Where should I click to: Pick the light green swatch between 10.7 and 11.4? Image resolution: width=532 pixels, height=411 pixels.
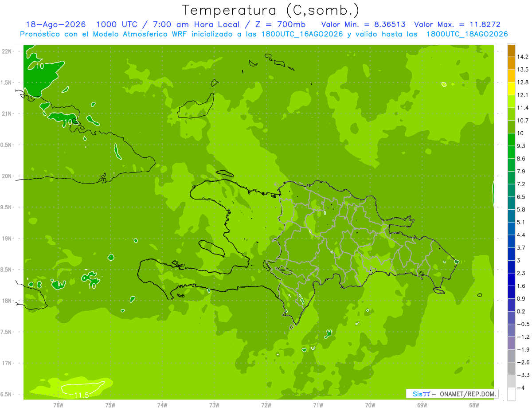(511, 114)
